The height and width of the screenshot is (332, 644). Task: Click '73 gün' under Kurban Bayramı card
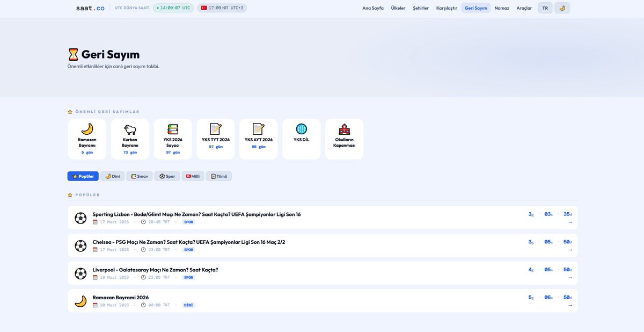tap(130, 153)
